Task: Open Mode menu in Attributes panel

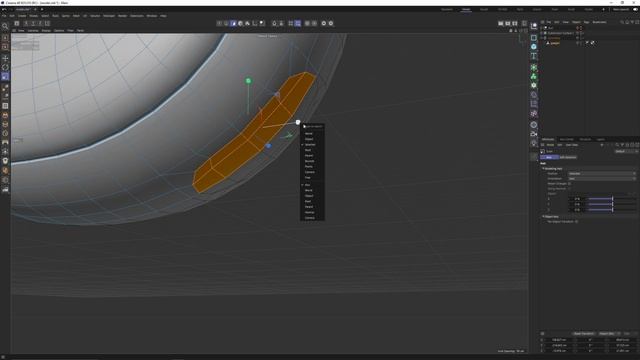Action: pos(550,145)
